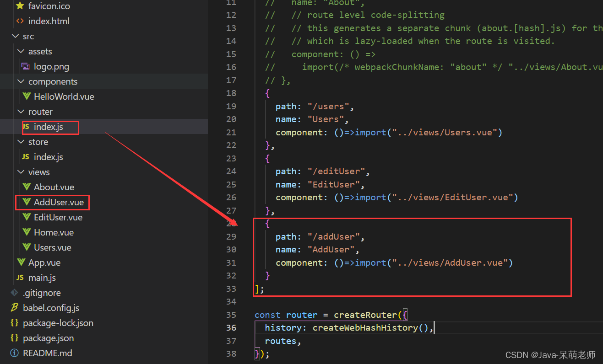The image size is (603, 364).
Task: Click the braces icon of package-lock.json
Action: point(15,323)
